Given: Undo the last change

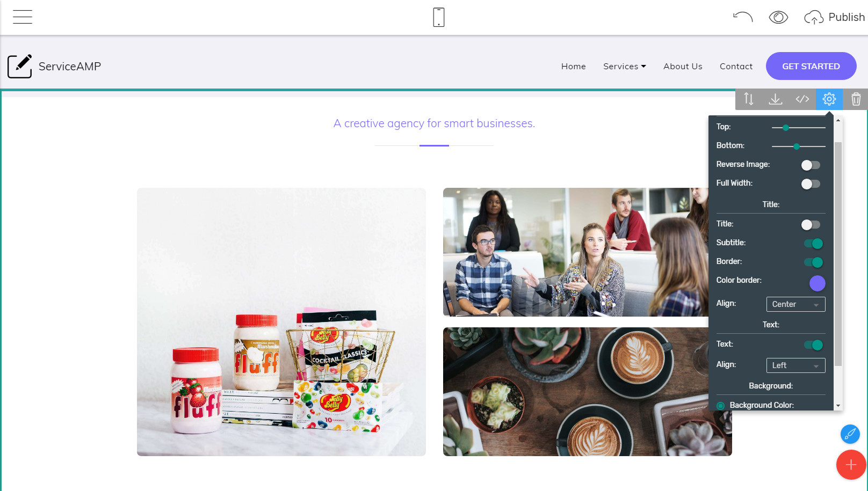Looking at the screenshot, I should [x=743, y=17].
